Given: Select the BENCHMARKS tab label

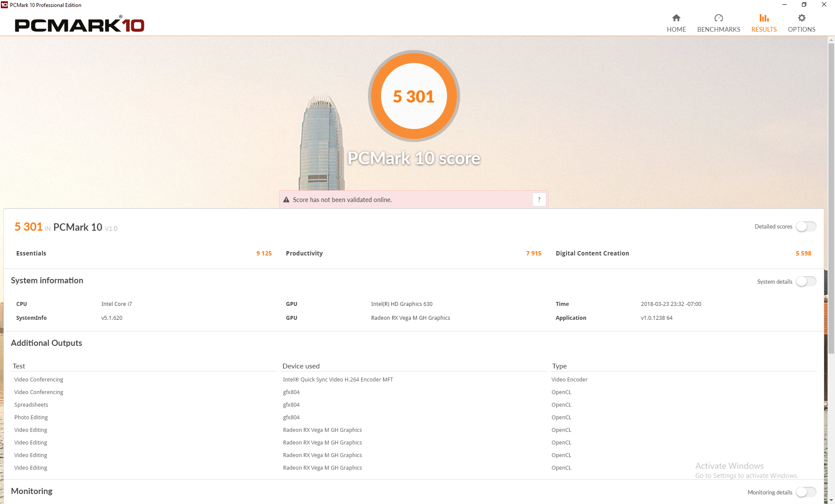Looking at the screenshot, I should point(718,30).
